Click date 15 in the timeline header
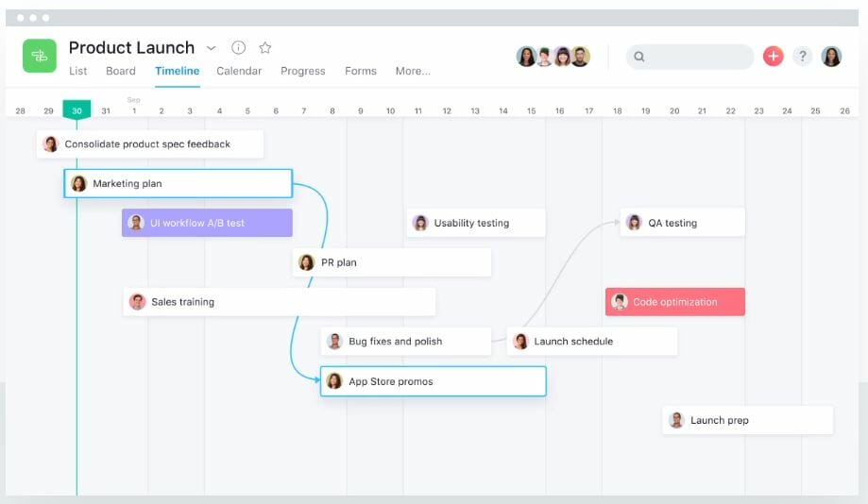 click(532, 111)
